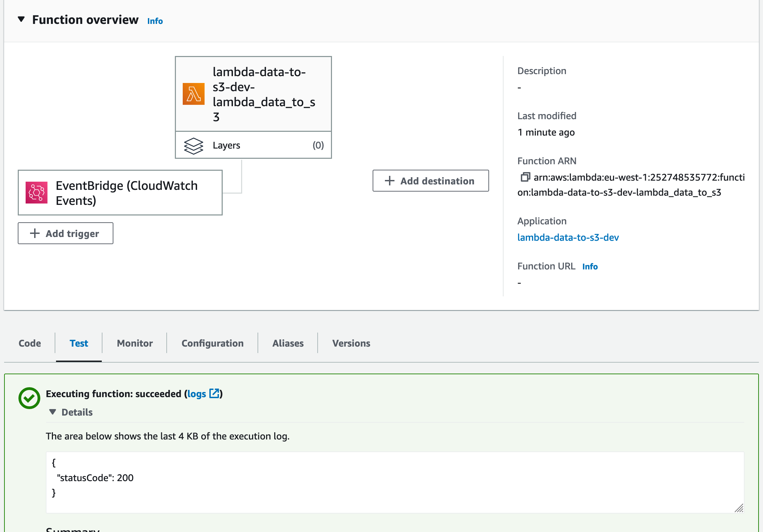This screenshot has height=532, width=763.
Task: Click the 4 KB execution log notice text
Action: click(x=168, y=436)
